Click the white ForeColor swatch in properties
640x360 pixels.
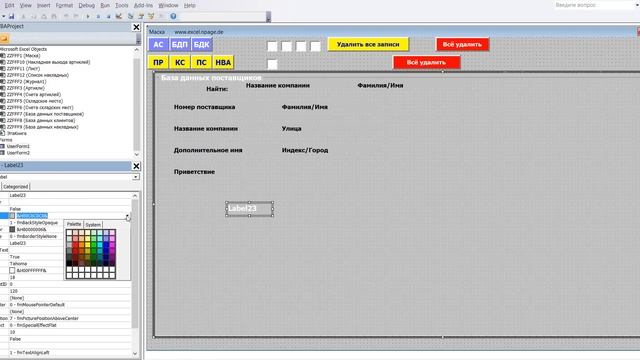tap(12, 271)
